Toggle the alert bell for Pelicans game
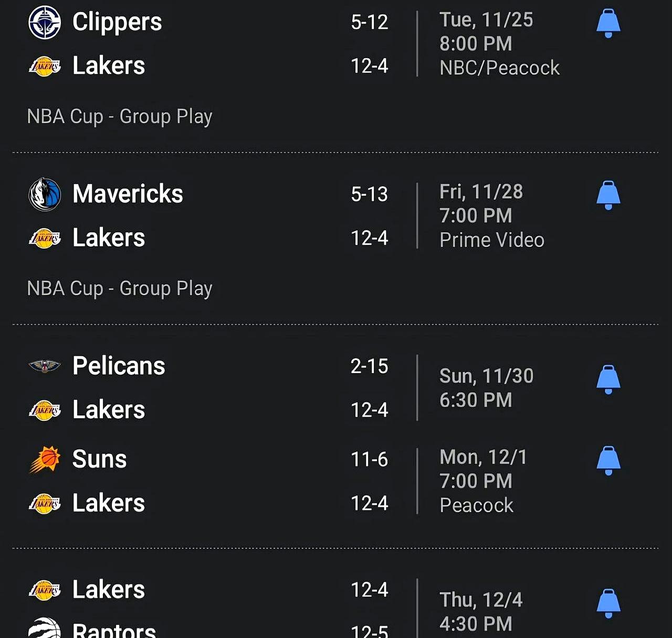The image size is (672, 638). tap(608, 379)
